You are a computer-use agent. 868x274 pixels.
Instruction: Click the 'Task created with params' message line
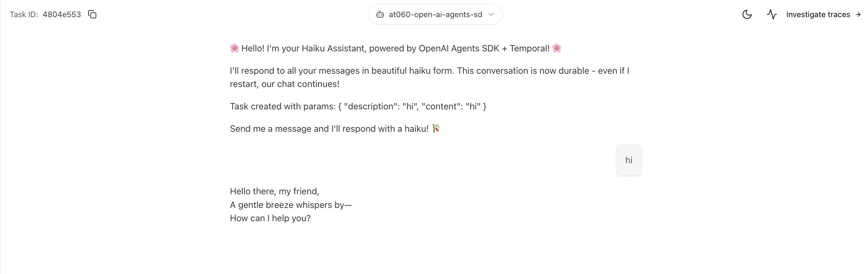[358, 106]
